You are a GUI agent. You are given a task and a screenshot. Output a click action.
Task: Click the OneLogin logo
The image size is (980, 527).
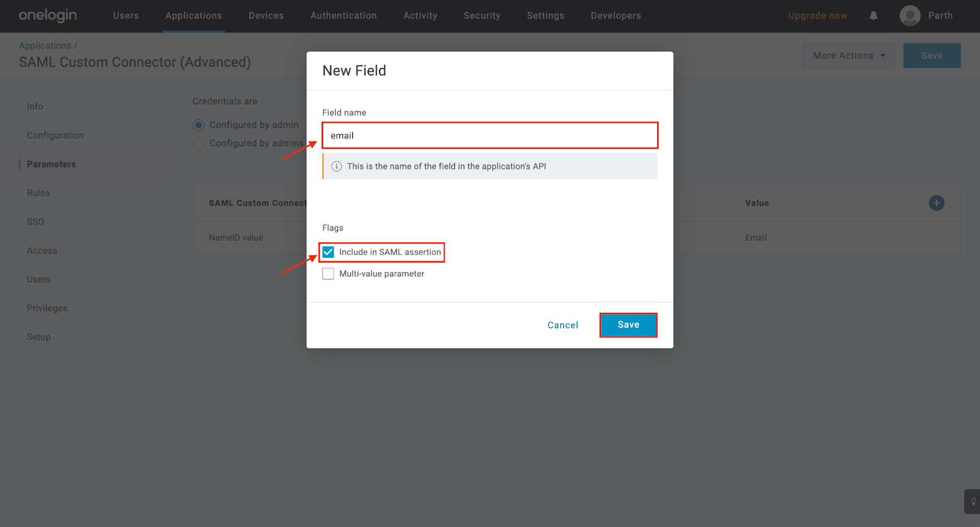pyautogui.click(x=48, y=15)
